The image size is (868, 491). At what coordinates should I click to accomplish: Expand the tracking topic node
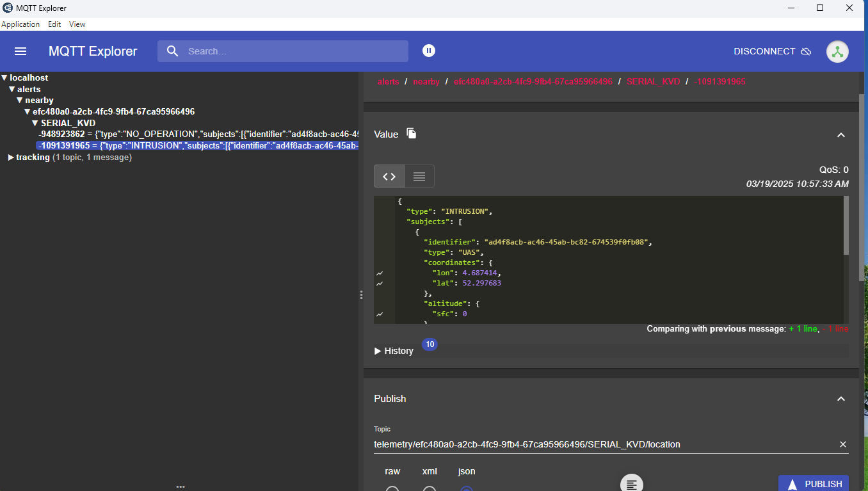click(10, 157)
